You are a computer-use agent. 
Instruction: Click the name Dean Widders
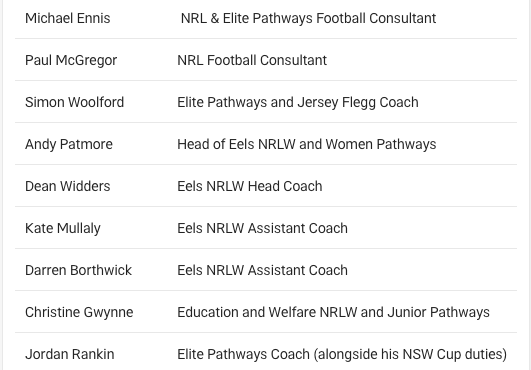click(x=68, y=186)
